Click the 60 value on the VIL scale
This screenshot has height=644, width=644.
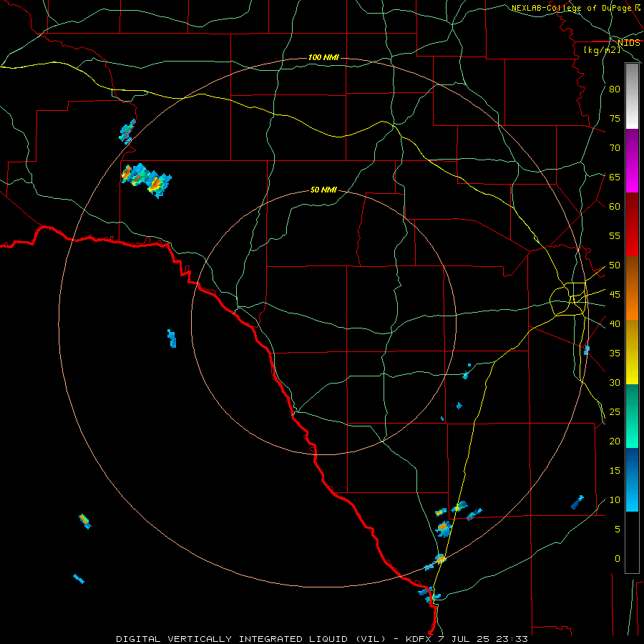pyautogui.click(x=615, y=207)
